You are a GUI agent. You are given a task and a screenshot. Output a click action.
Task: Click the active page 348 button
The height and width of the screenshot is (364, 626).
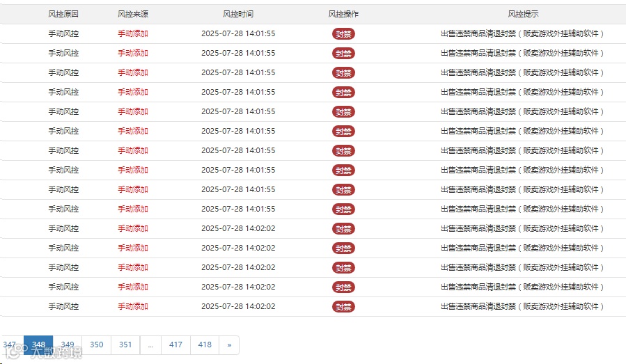[38, 345]
